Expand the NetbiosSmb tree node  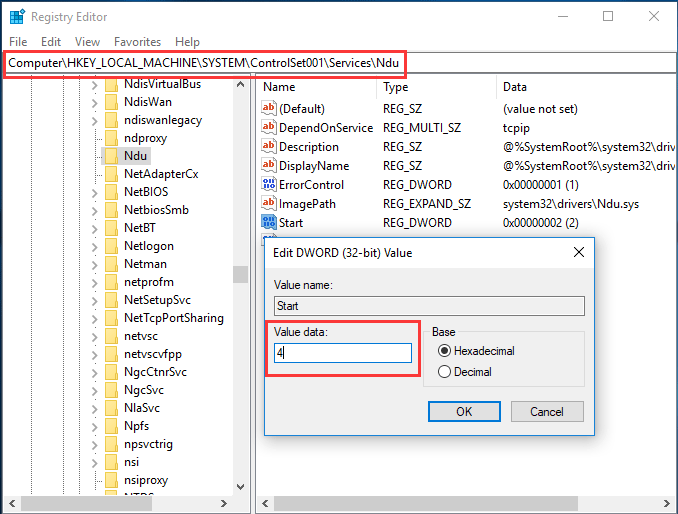[x=95, y=211]
